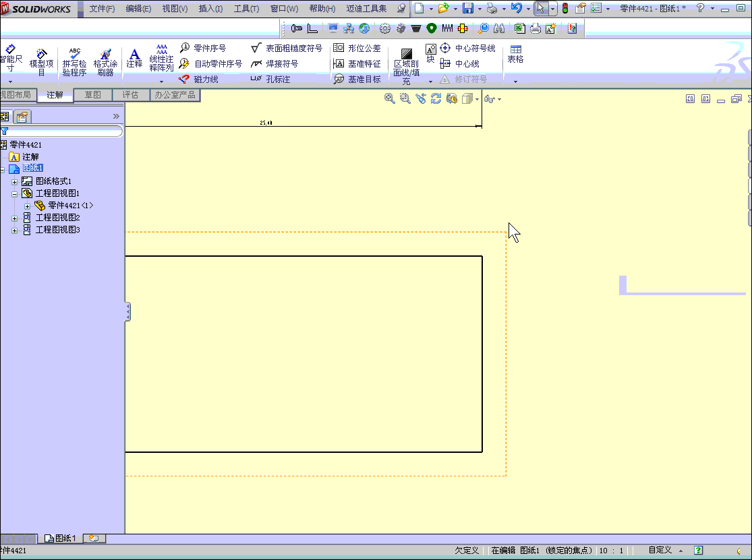752x560 pixels.
Task: Click the Save floppy disk icon
Action: [467, 8]
